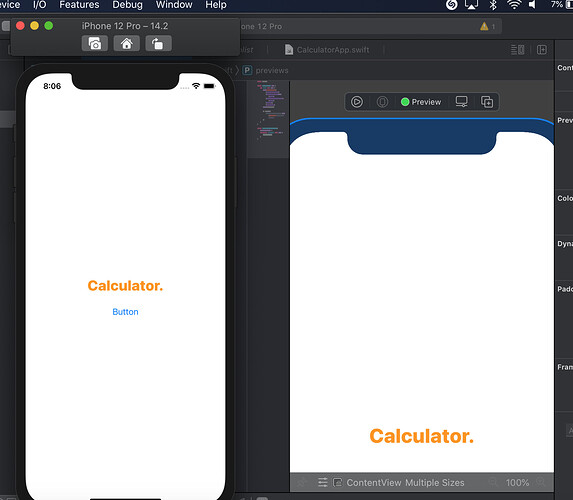
Task: Go to simulator home screen via house icon
Action: click(x=126, y=43)
